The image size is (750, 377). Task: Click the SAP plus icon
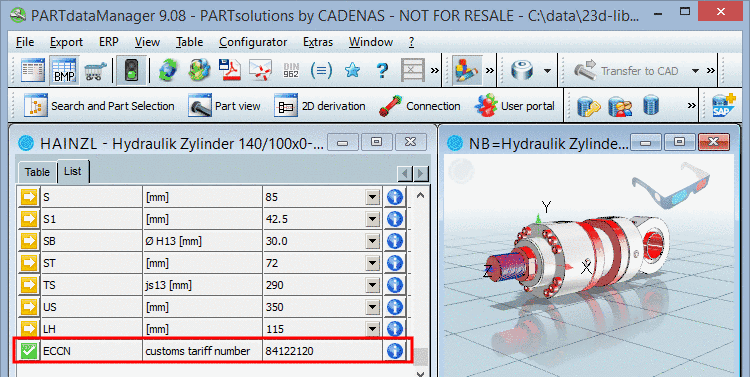coord(724,106)
